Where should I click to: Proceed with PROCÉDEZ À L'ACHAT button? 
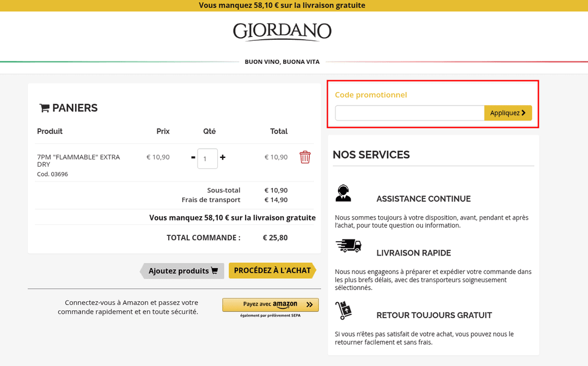(273, 270)
